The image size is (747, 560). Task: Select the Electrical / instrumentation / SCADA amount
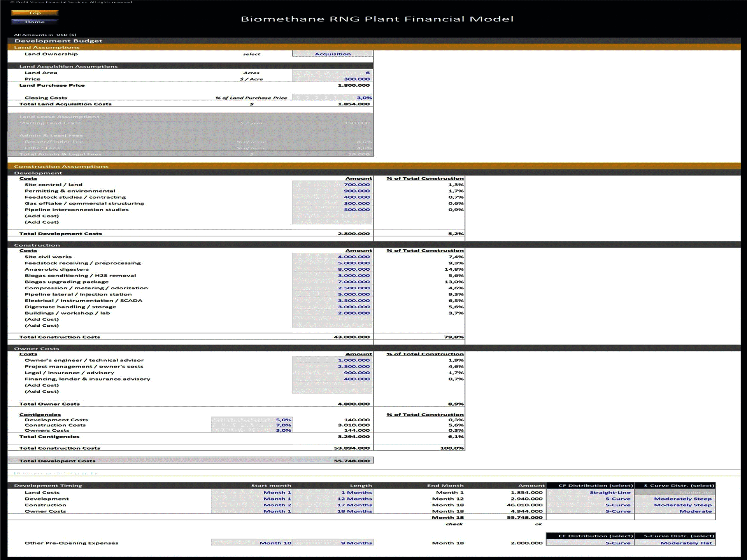click(x=333, y=300)
